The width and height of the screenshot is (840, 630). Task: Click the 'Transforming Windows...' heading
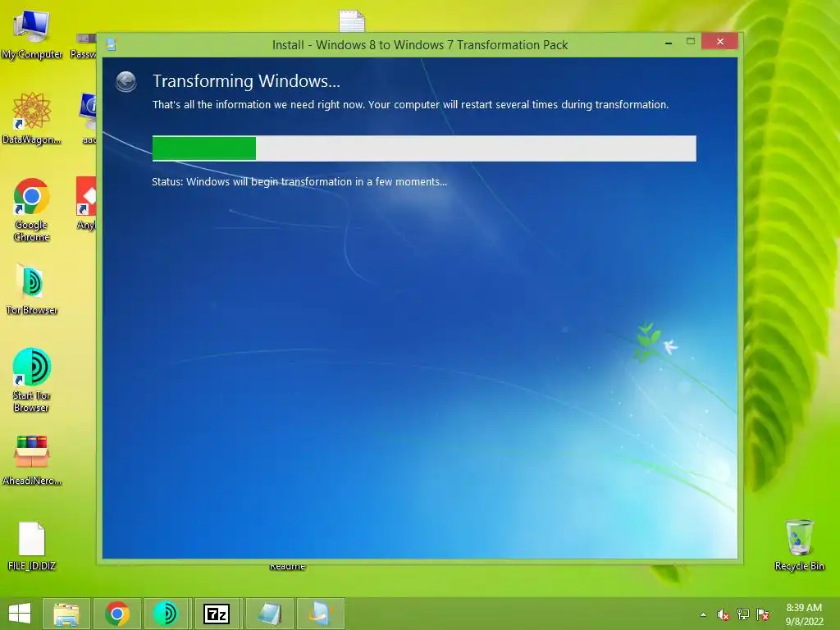click(x=246, y=81)
